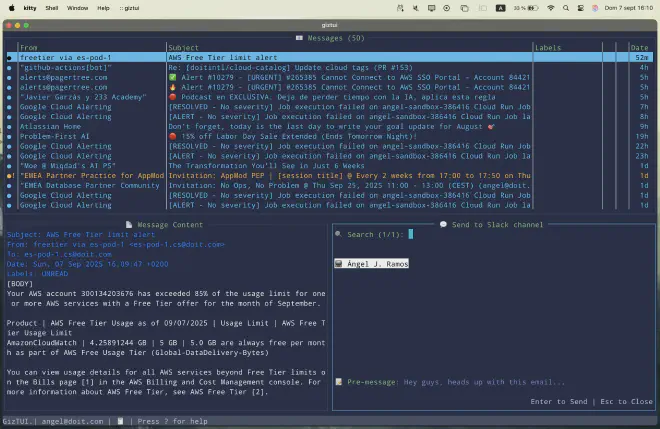Screen dimensions: 660x429
Task: Click the red circle before 15% off Labor Day
Action: [x=173, y=136]
